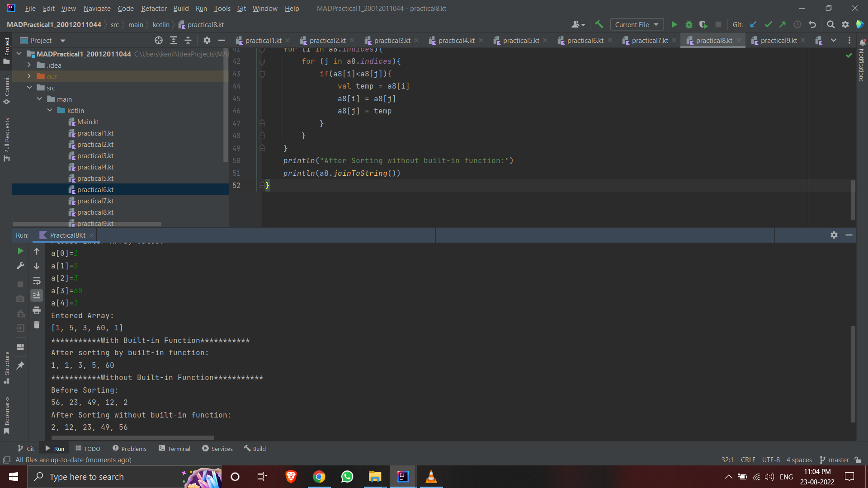Toggle print output option in Run panel
868x488 pixels.
(37, 310)
